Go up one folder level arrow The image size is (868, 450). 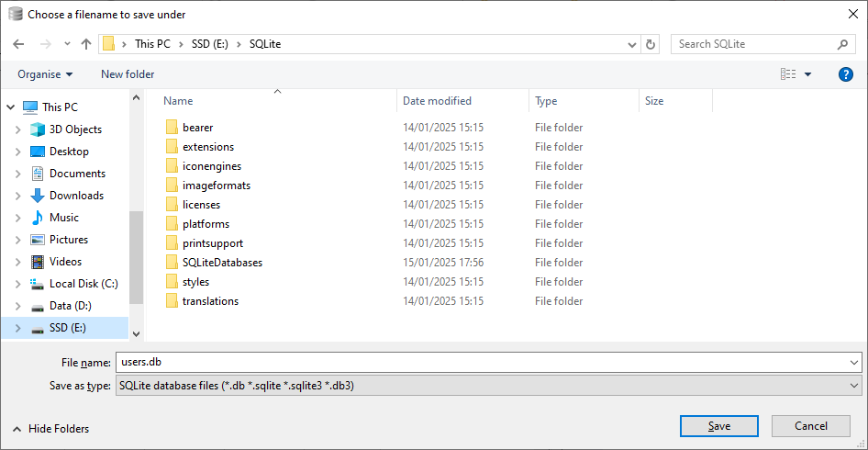click(86, 44)
